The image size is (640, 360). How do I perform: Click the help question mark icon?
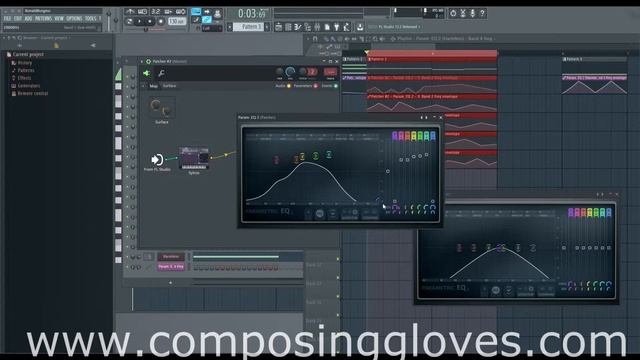482,13
